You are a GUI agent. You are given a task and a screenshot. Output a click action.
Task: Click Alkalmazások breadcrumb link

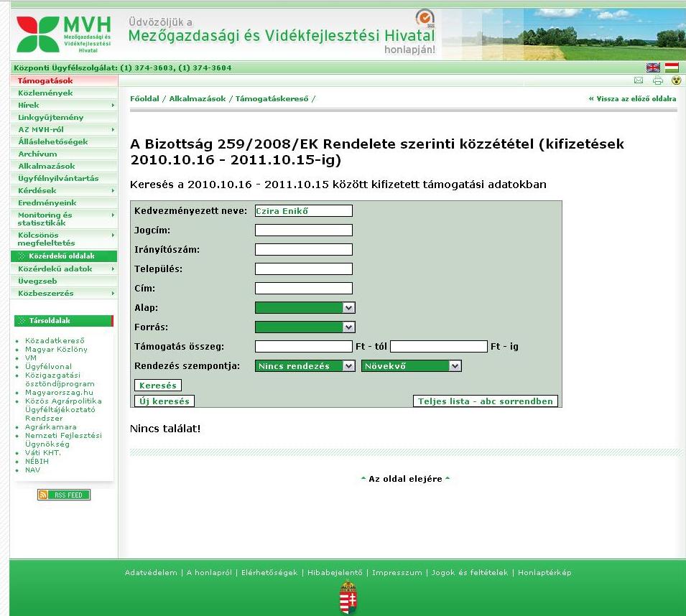(198, 99)
